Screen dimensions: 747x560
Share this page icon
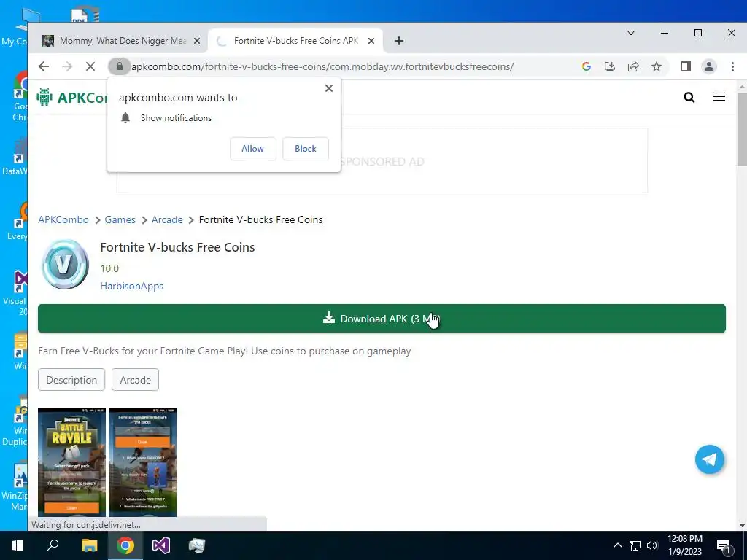633,66
